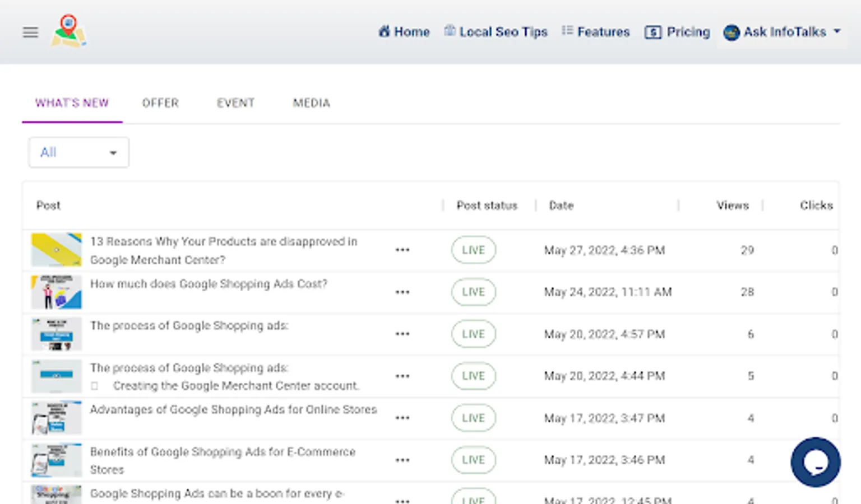Open the chat support bubble

815,462
